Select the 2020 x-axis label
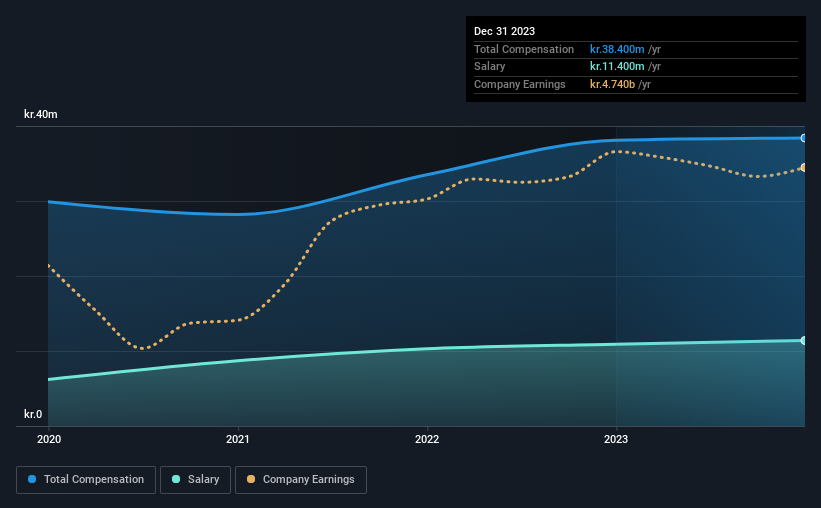Screen dimensions: 821x508 [49, 439]
